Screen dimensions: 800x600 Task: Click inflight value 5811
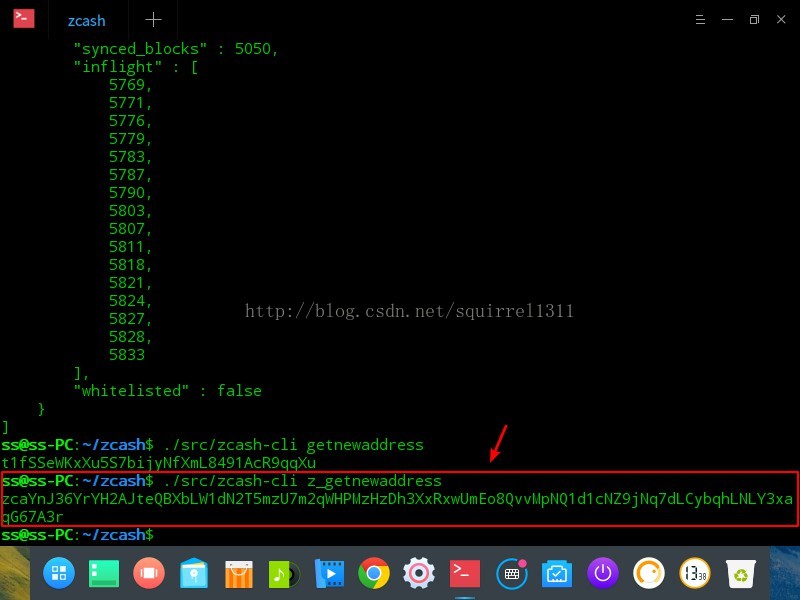pos(130,247)
